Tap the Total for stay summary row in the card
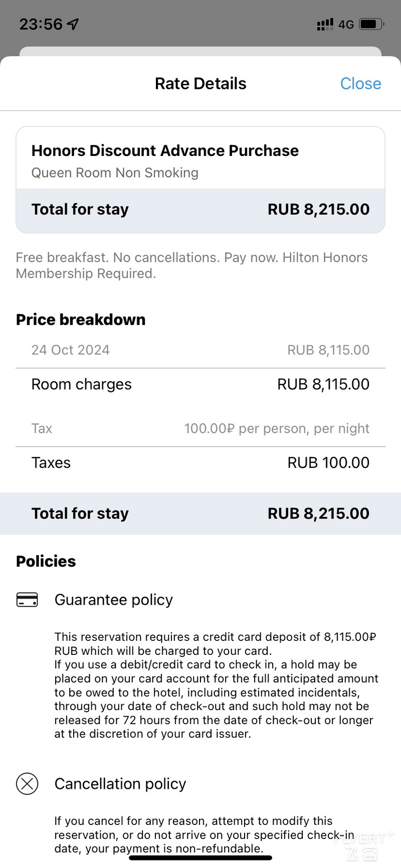This screenshot has height=868, width=401. tap(200, 210)
